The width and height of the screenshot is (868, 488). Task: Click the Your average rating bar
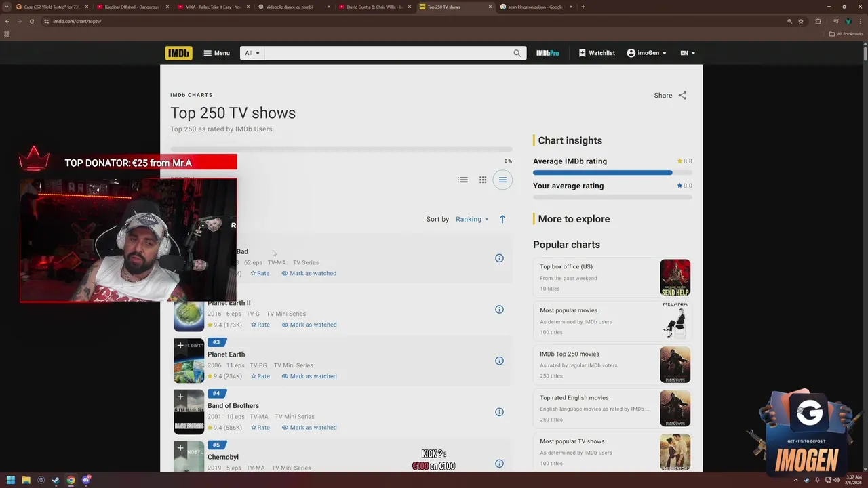point(612,197)
